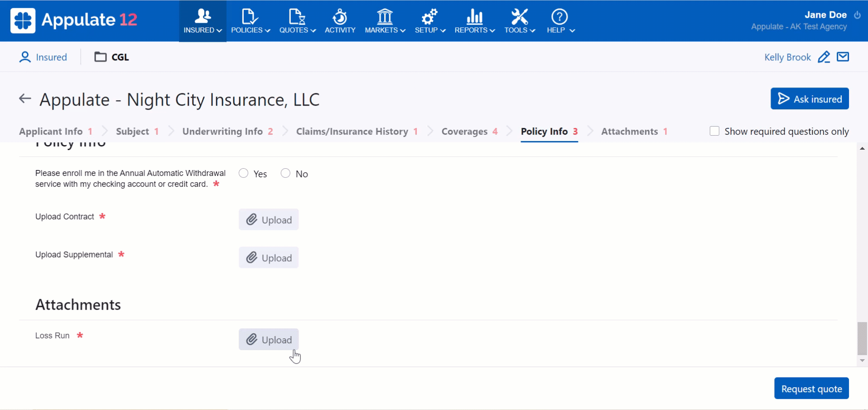The image size is (868, 410).
Task: Click the Appulate clover logo icon
Action: click(23, 20)
